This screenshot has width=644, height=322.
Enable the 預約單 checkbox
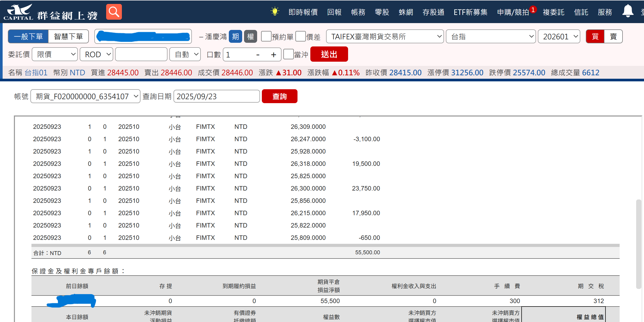click(266, 36)
